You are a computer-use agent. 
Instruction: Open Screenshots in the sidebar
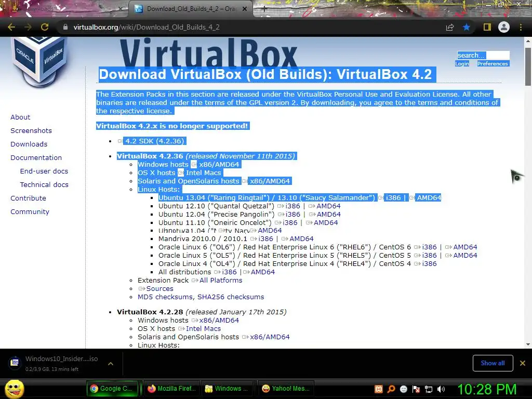tap(31, 130)
